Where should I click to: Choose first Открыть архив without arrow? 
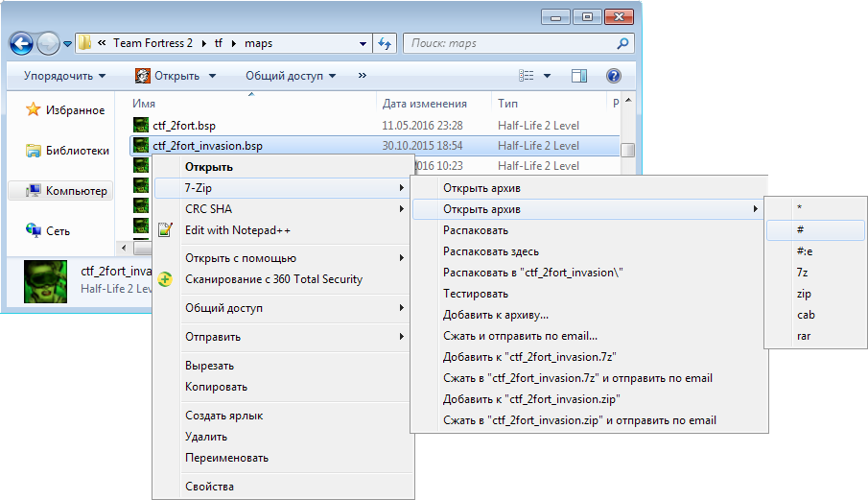(589, 188)
